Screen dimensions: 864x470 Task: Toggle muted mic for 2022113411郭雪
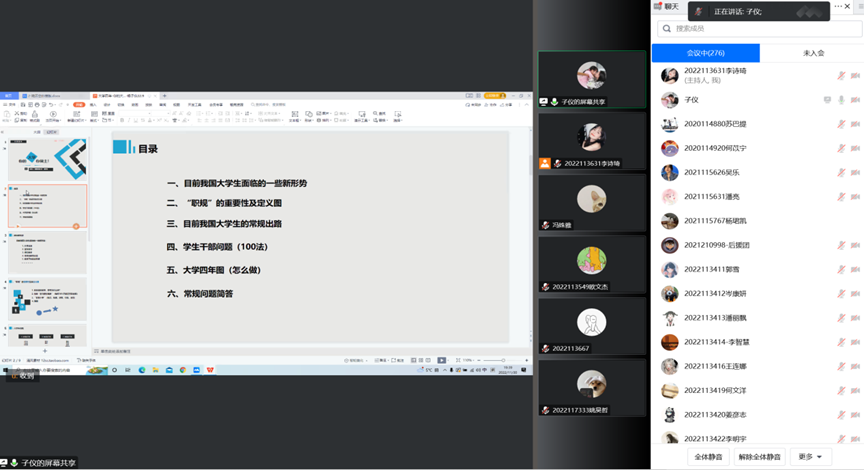pos(841,269)
